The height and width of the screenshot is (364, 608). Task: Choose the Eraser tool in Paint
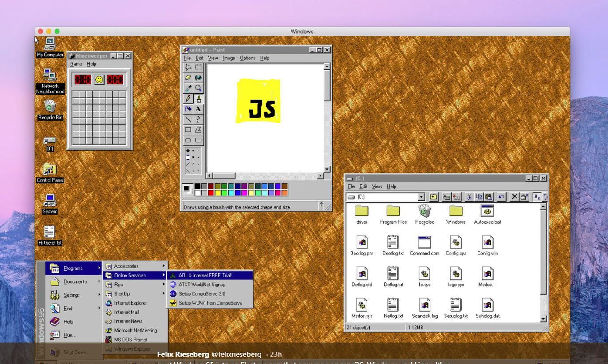point(188,78)
